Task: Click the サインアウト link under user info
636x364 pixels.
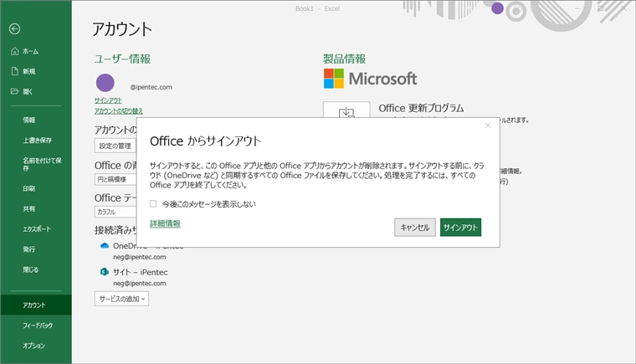Action: (108, 100)
